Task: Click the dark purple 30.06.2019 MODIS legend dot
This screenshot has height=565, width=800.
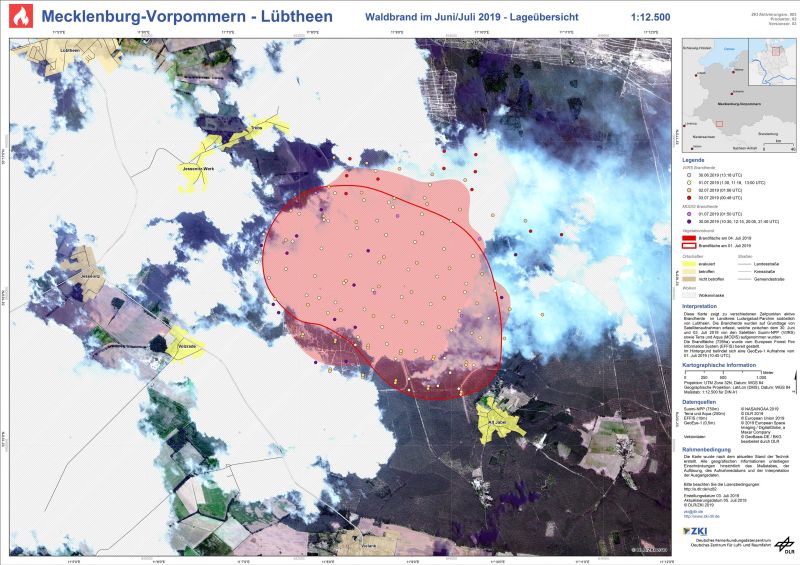Action: (687, 221)
